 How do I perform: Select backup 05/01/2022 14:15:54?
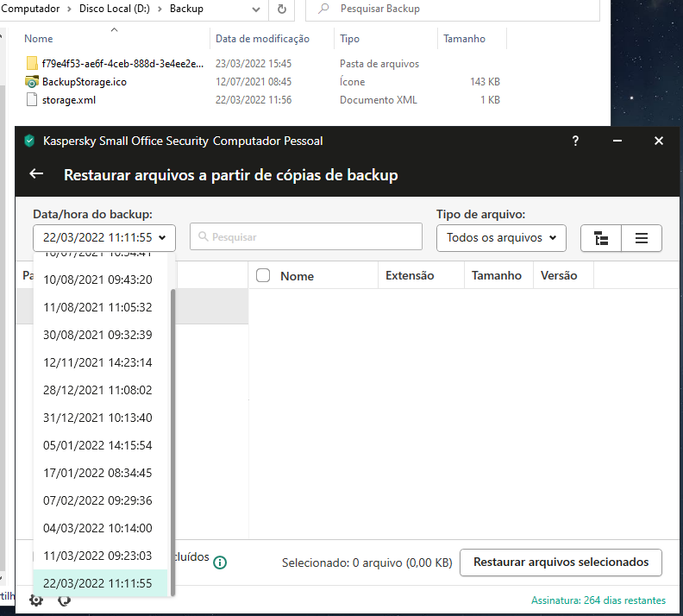[x=100, y=445]
